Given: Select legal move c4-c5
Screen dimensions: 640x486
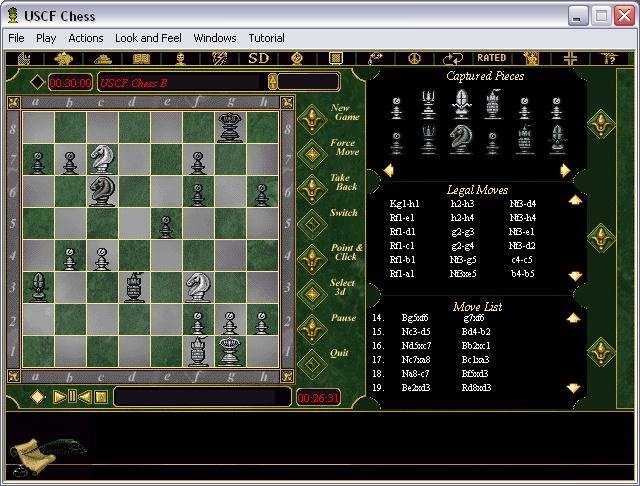Looking at the screenshot, I should click(521, 260).
